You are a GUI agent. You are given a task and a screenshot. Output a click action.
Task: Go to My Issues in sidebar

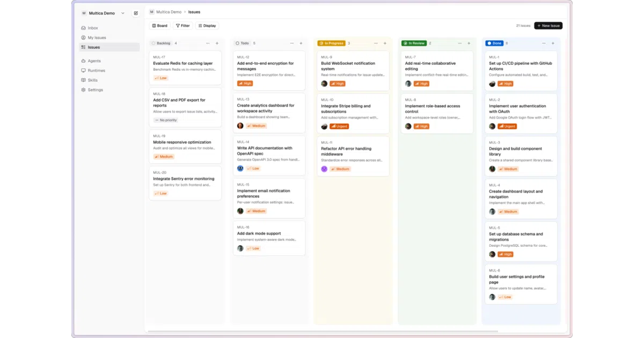[109, 38]
